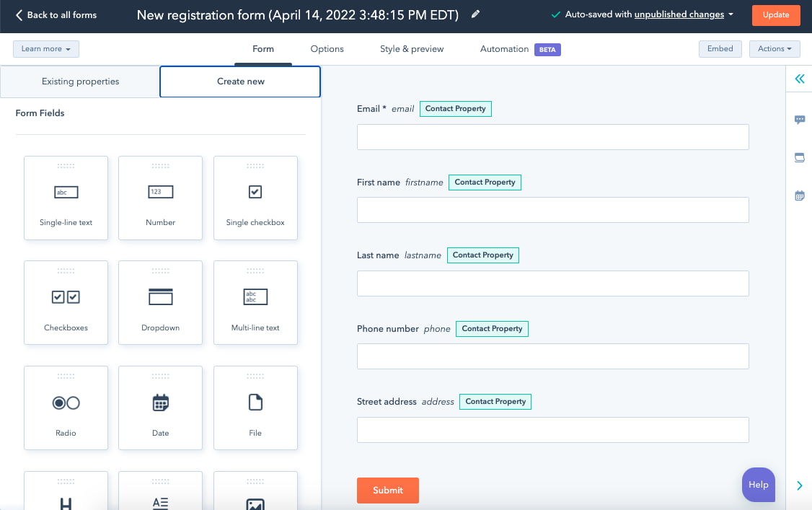Click the Contact Property tag beside First name
812x510 pixels.
[485, 183]
